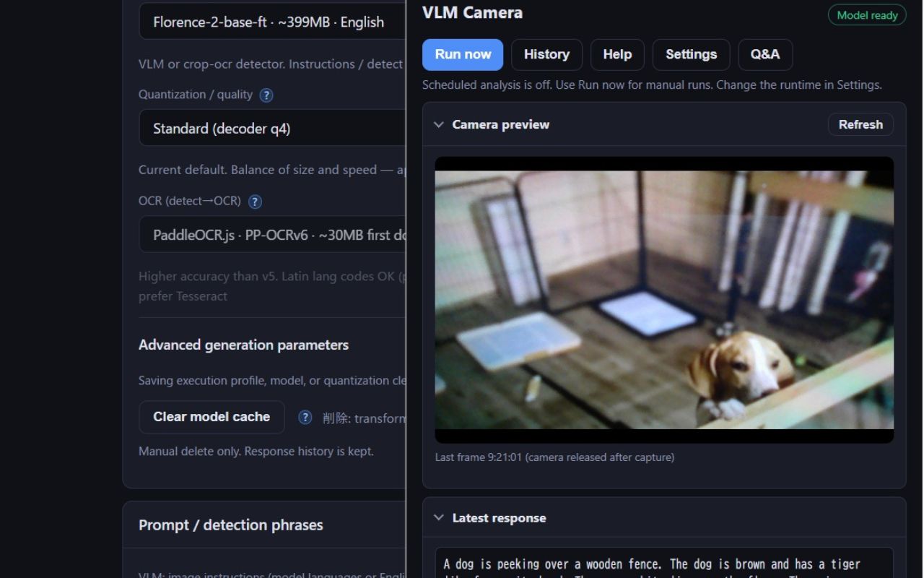Click the Prompt / detection phrases heading
The width and height of the screenshot is (924, 578).
[x=231, y=525]
